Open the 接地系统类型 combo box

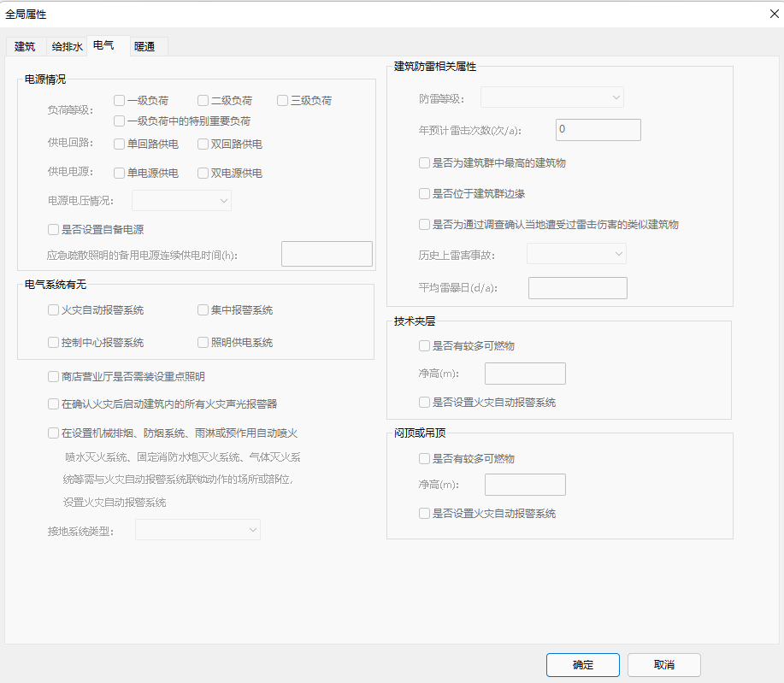(197, 531)
